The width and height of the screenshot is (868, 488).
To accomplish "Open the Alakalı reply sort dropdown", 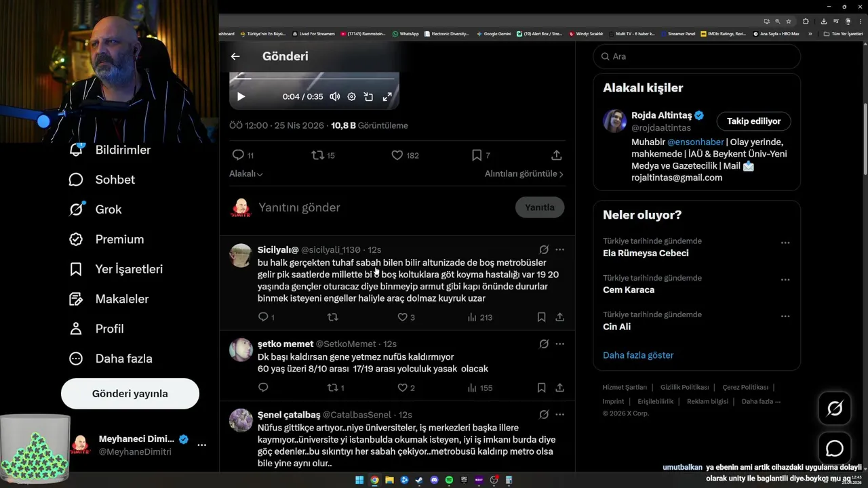I will (245, 174).
